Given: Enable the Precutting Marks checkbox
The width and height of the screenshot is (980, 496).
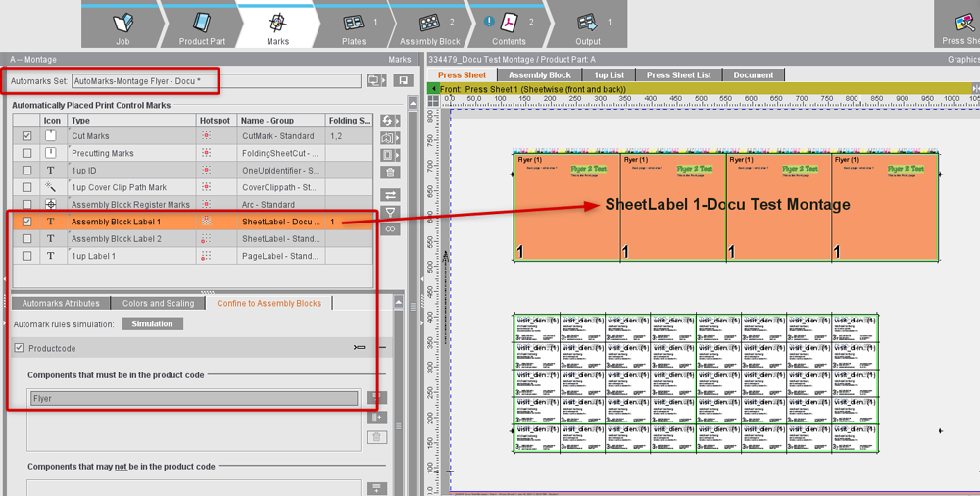Looking at the screenshot, I should click(26, 153).
